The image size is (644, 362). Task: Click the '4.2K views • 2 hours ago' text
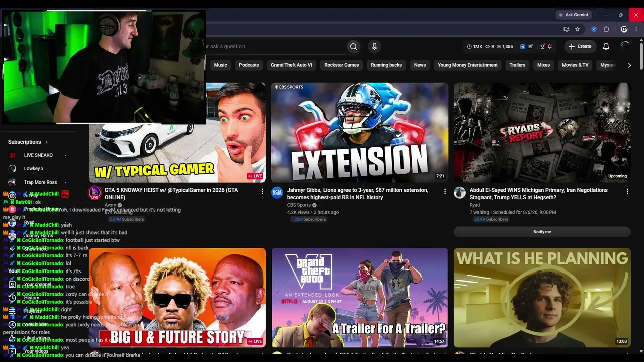313,212
